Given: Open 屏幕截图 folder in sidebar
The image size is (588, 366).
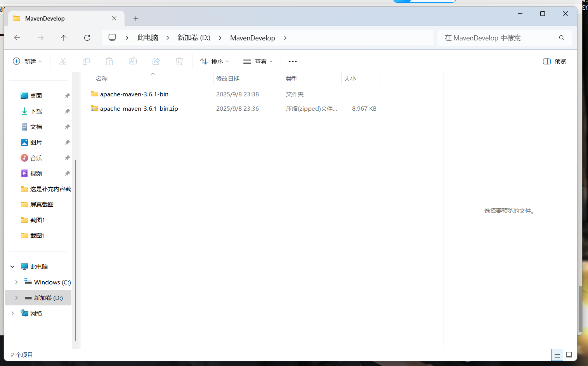Looking at the screenshot, I should (x=38, y=204).
